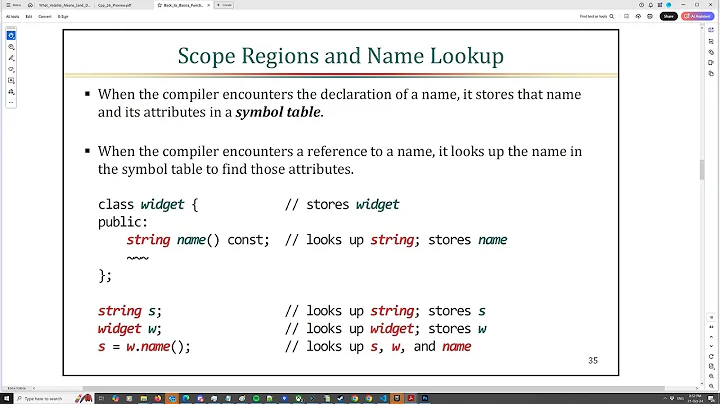Open Steam from the taskbar
The width and height of the screenshot is (720, 404).
(339, 398)
